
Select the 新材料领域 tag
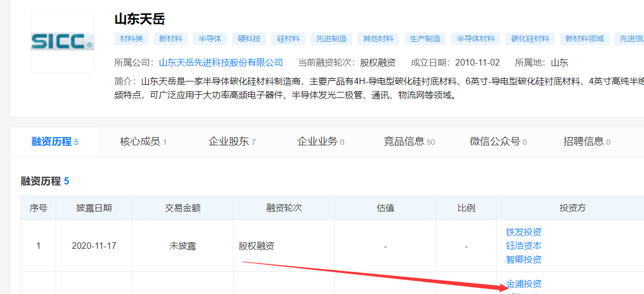pos(585,39)
